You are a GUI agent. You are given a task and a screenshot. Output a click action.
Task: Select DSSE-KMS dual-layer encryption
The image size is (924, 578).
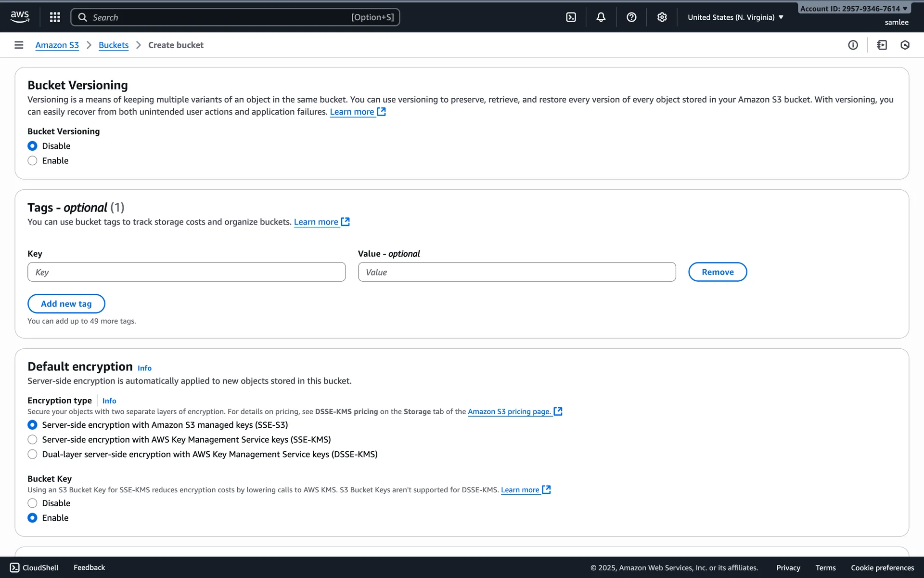32,454
